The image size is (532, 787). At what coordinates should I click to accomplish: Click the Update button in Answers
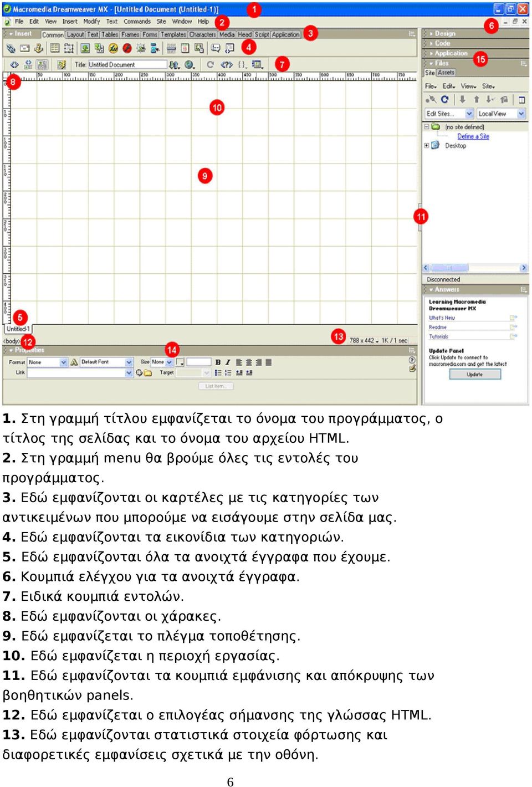[475, 375]
